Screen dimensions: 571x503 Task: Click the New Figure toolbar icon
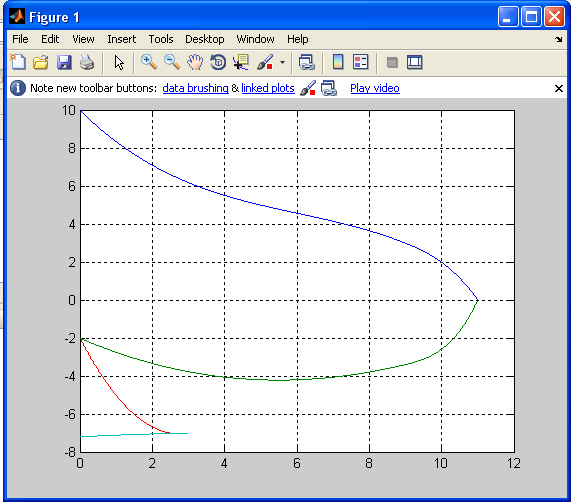pyautogui.click(x=18, y=62)
